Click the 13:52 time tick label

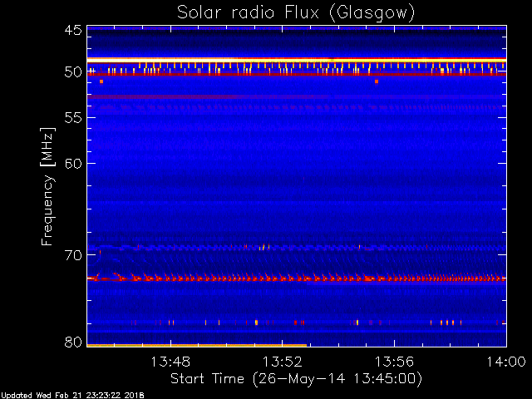pyautogui.click(x=283, y=362)
